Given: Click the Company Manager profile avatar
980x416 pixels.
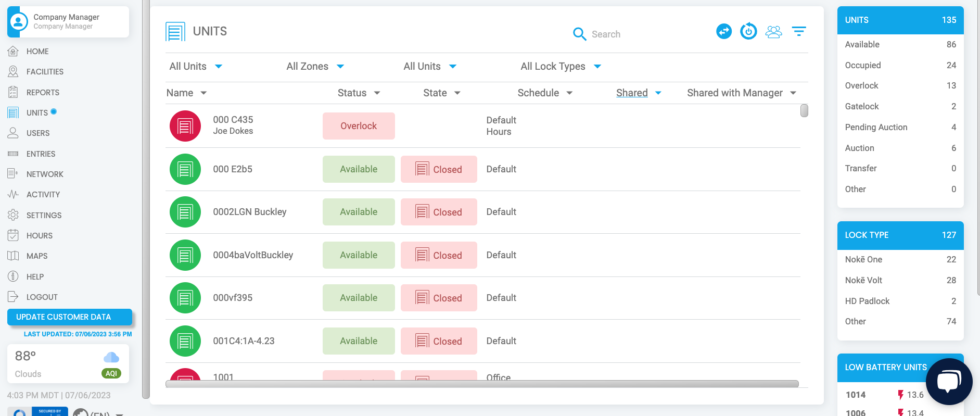Looking at the screenshot, I should point(19,22).
